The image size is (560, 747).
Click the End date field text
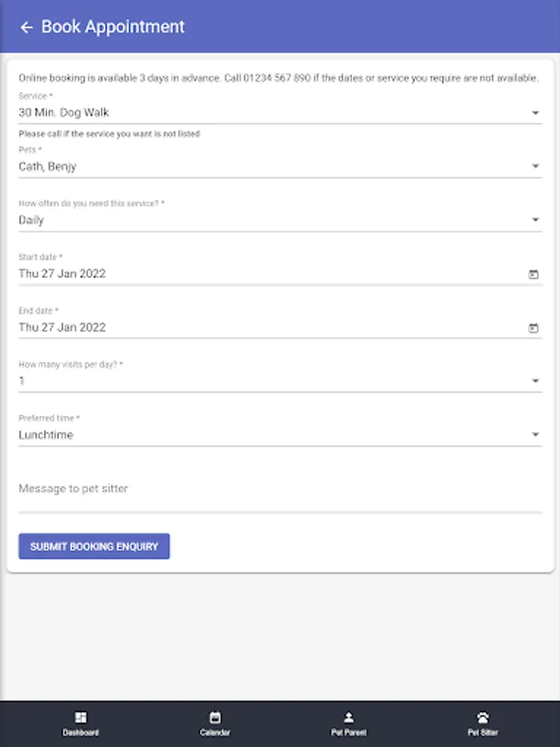point(62,327)
